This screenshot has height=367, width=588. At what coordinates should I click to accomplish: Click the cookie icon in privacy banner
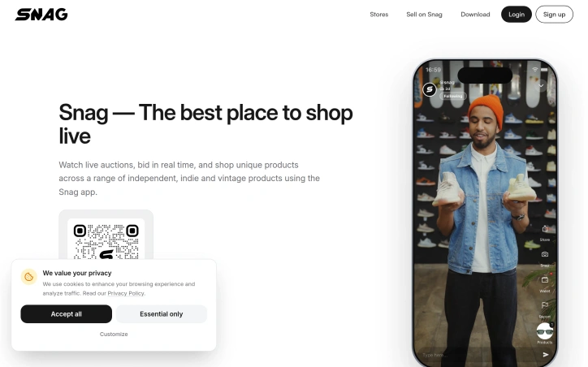pyautogui.click(x=29, y=277)
